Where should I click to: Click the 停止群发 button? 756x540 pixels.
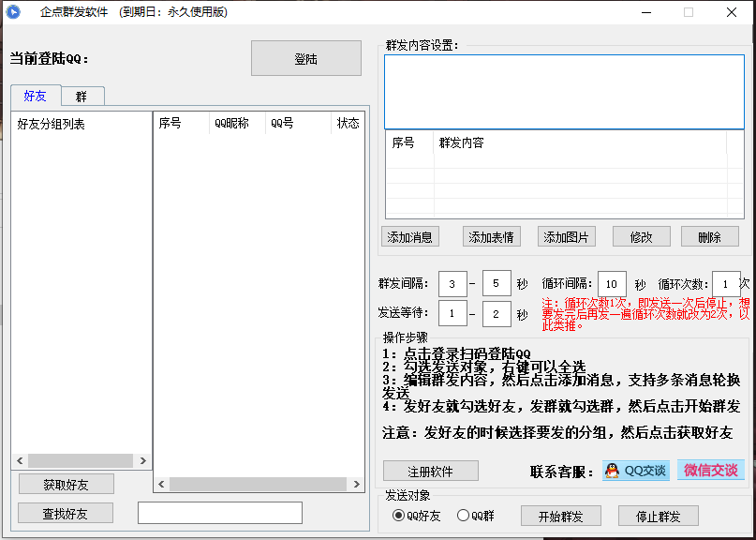click(659, 516)
